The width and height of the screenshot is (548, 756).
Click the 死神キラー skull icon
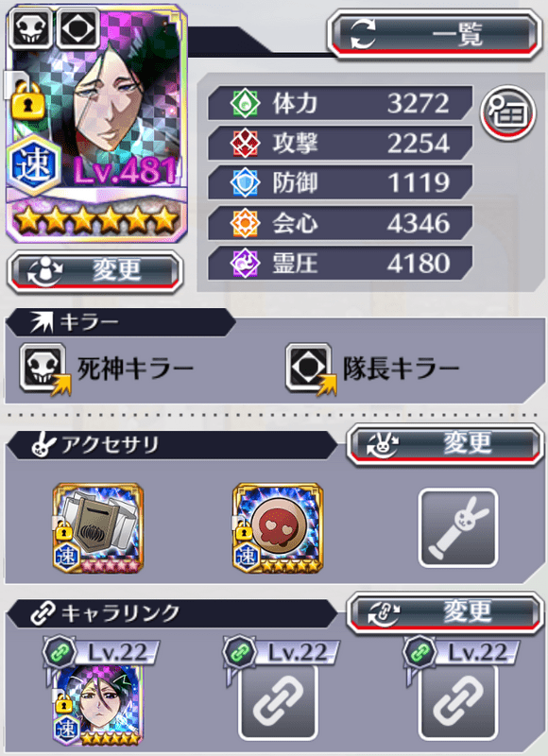(x=43, y=369)
